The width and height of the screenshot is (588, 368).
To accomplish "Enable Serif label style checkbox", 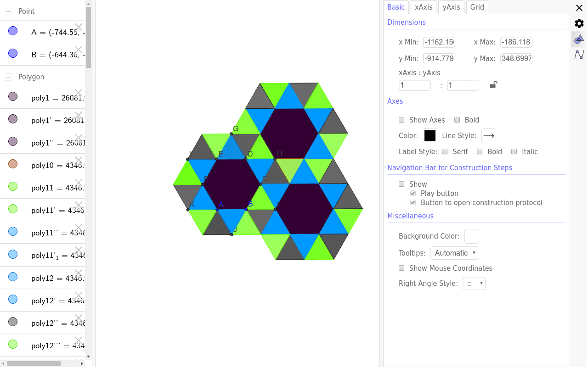I will pyautogui.click(x=445, y=152).
